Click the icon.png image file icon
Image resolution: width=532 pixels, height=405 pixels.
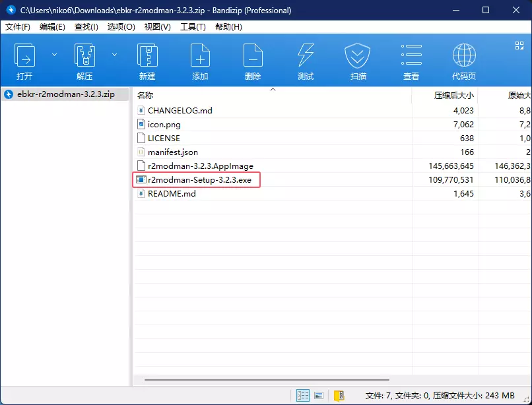[x=141, y=125]
